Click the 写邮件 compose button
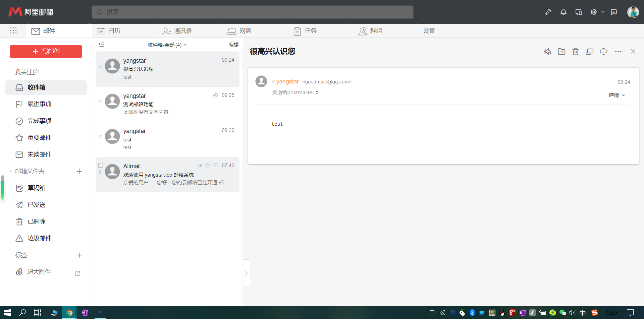This screenshot has width=644, height=319. (46, 52)
